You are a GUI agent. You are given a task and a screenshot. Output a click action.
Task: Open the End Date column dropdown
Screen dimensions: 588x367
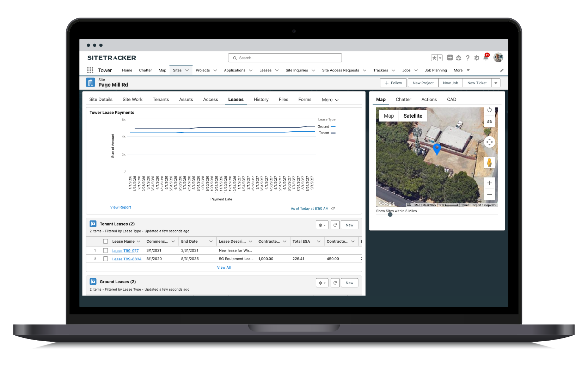[211, 241]
